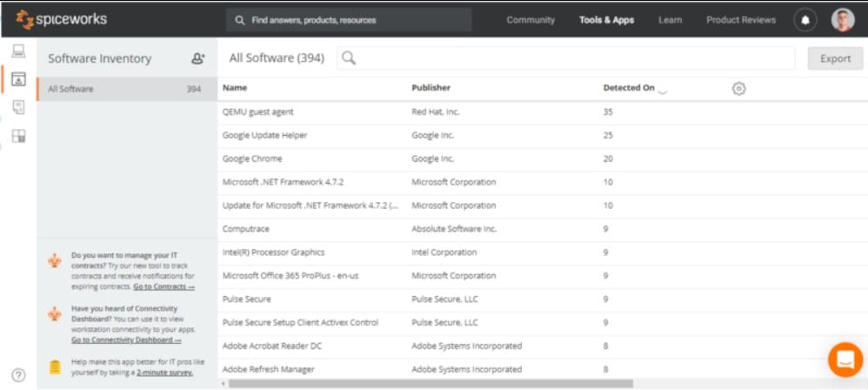Click the Software Inventory panel title
The height and width of the screenshot is (390, 868).
coord(100,58)
